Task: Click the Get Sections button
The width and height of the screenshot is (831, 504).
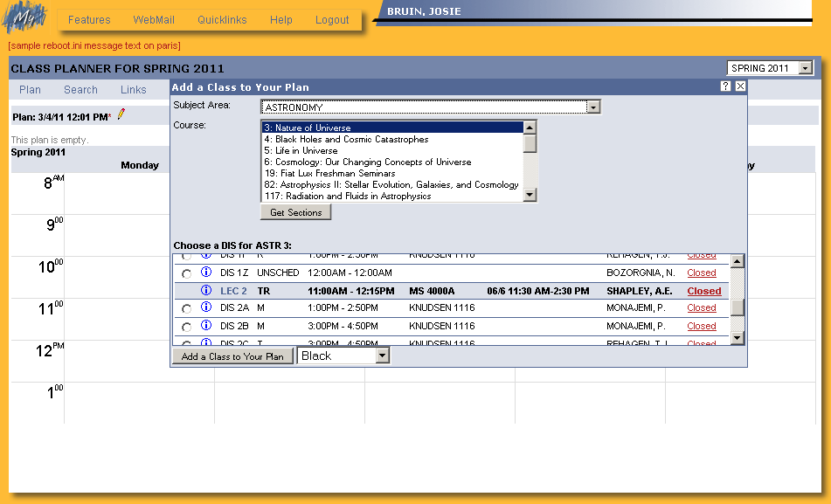Action: coord(295,212)
